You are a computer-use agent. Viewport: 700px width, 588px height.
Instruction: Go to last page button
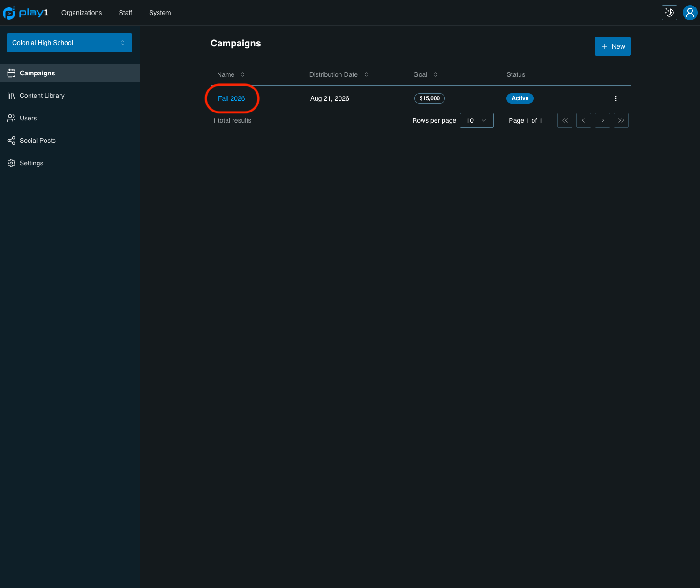[x=621, y=120]
